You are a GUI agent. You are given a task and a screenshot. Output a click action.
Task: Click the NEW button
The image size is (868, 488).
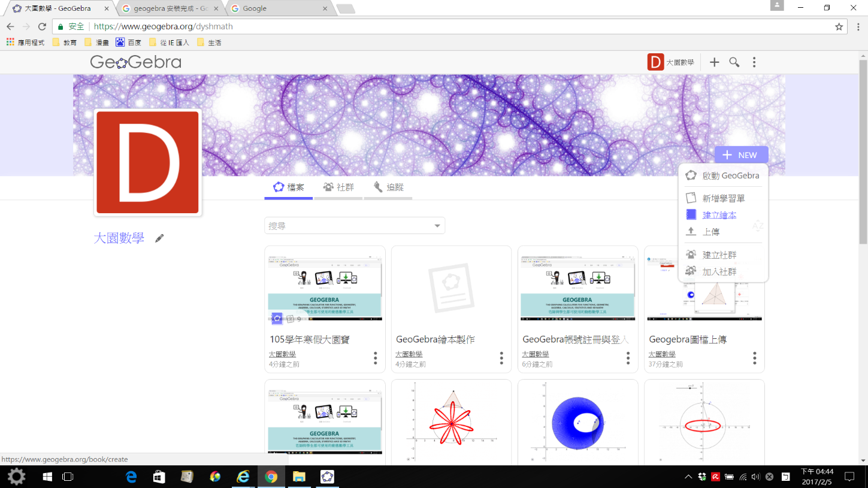tap(741, 155)
